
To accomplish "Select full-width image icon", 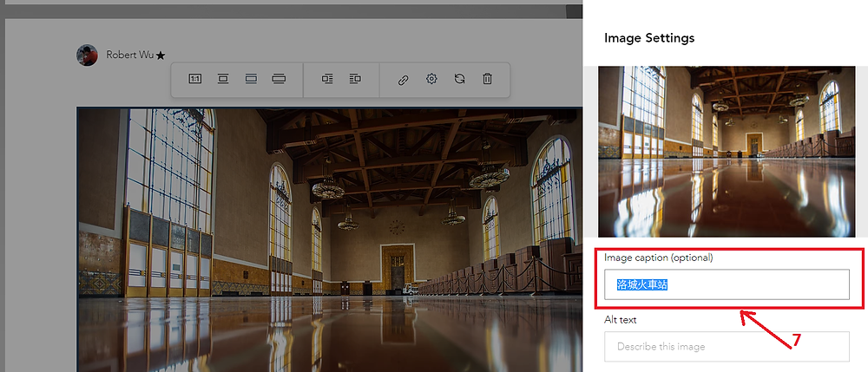I will pos(279,79).
